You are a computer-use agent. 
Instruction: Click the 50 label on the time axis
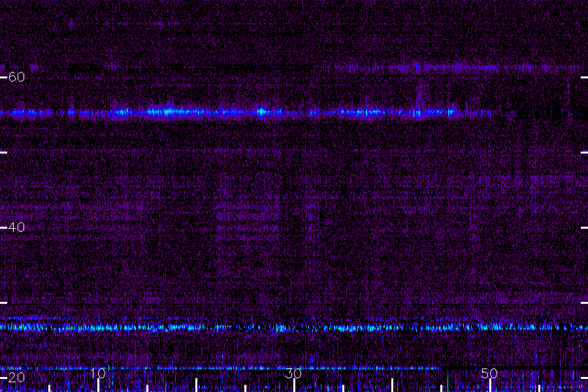489,373
